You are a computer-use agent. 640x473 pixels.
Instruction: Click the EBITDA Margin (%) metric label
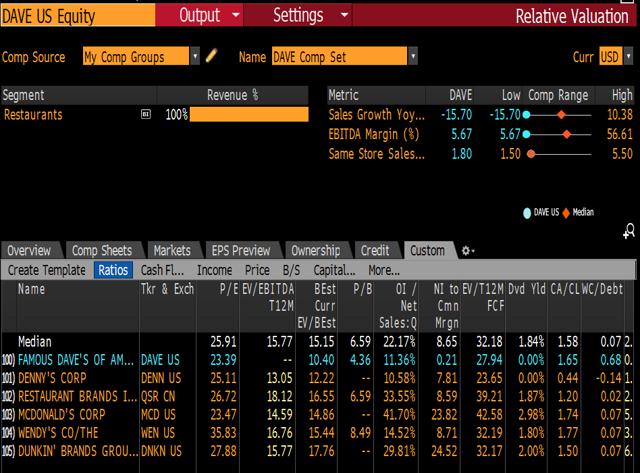[x=373, y=134]
